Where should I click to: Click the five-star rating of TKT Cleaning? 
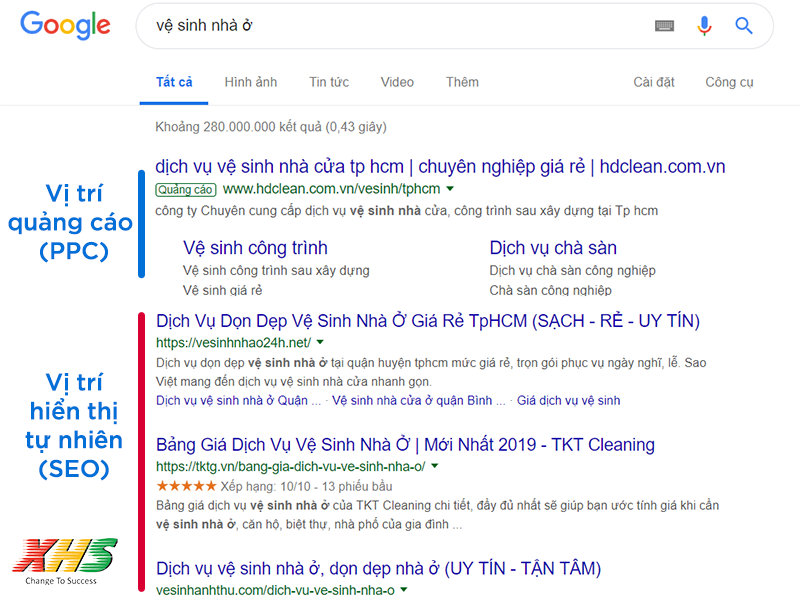pos(186,486)
